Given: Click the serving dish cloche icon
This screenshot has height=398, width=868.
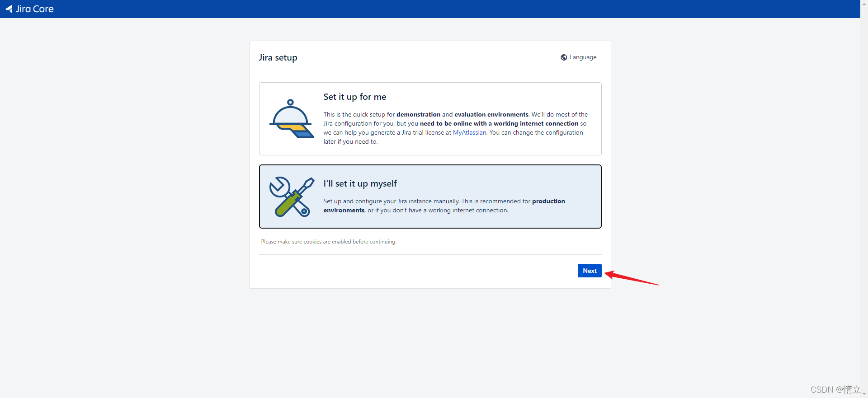Looking at the screenshot, I should 292,118.
